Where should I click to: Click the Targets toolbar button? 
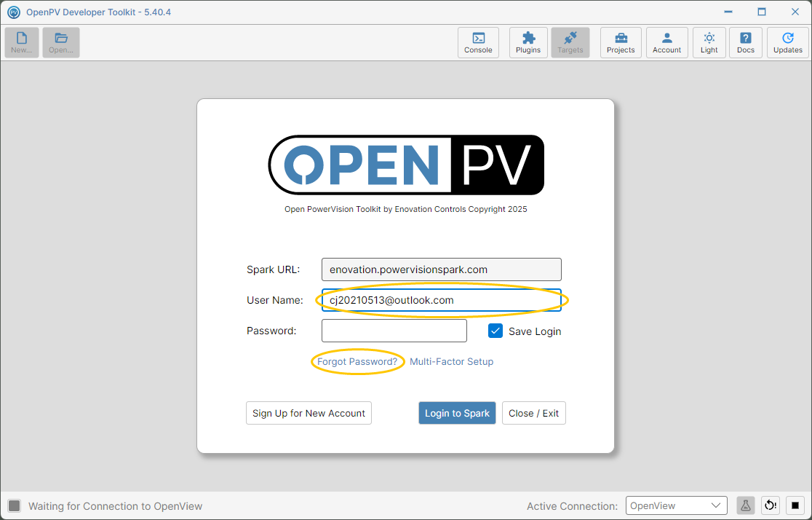coord(570,42)
